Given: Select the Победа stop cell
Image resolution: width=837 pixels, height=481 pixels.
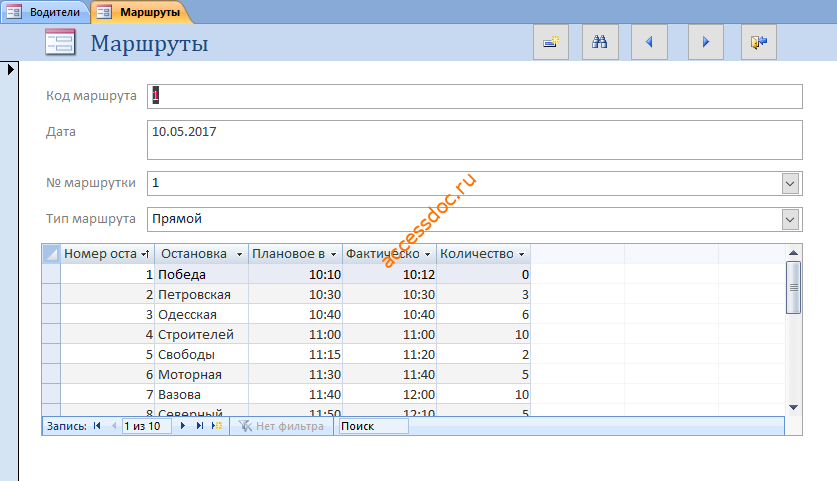Looking at the screenshot, I should [x=202, y=274].
